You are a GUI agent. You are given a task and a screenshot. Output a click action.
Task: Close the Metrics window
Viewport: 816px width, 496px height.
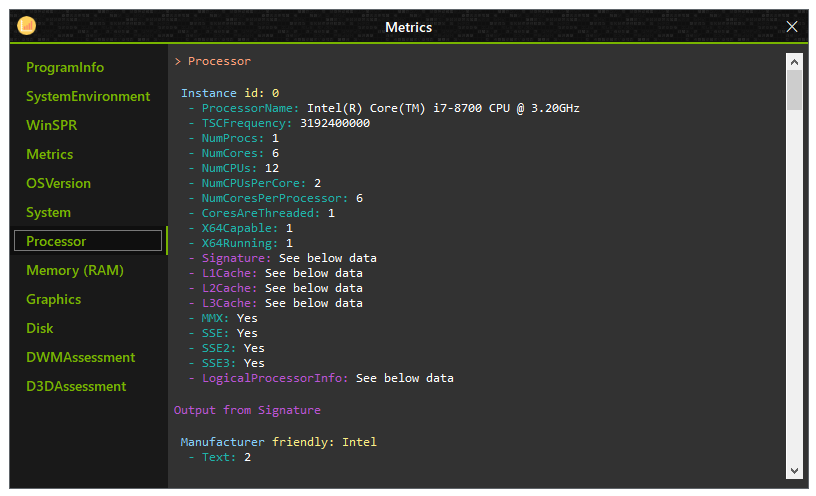point(792,27)
